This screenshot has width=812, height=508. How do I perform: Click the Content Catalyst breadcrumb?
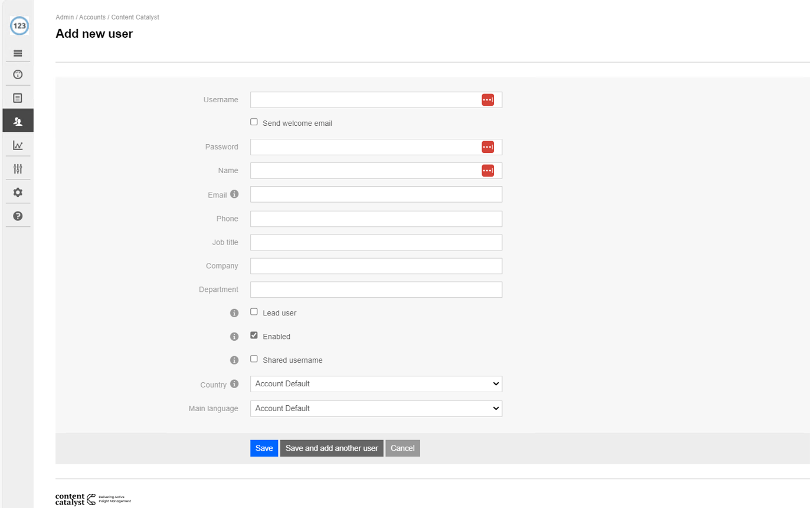pos(135,17)
